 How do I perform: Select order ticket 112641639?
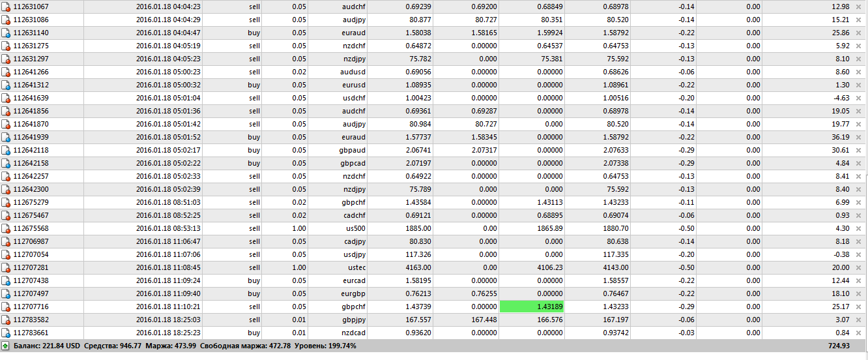[31, 98]
